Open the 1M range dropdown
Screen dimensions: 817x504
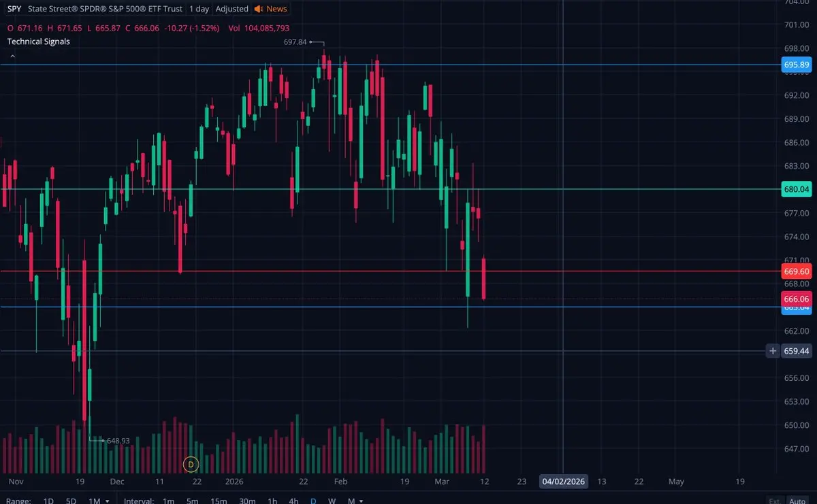pos(97,501)
